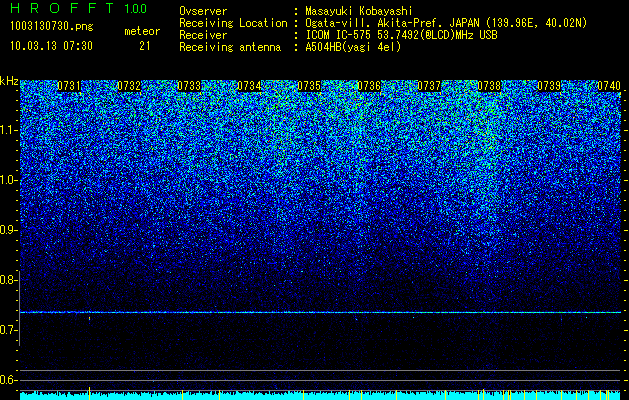Click the 0738 time marker
This screenshot has width=629, height=400.
pos(489,86)
